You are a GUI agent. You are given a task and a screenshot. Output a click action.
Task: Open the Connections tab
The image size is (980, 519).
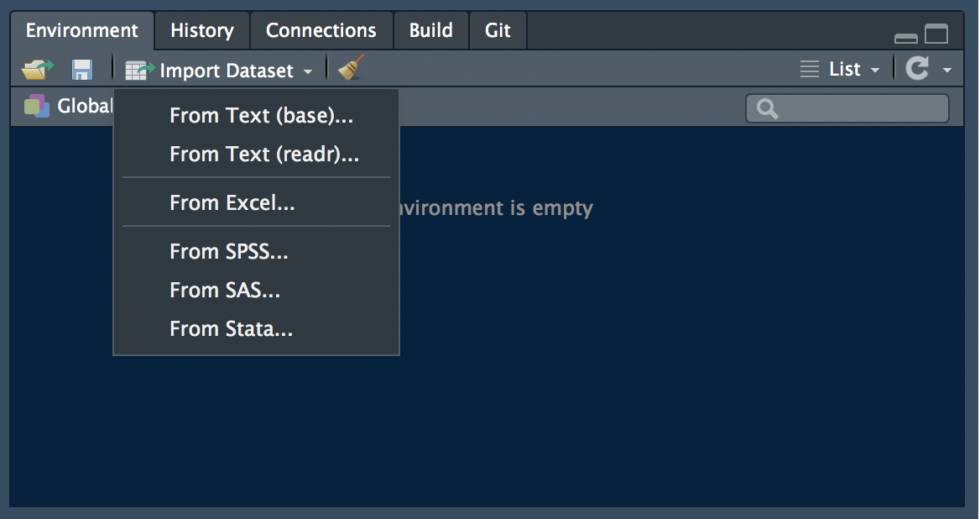point(321,30)
